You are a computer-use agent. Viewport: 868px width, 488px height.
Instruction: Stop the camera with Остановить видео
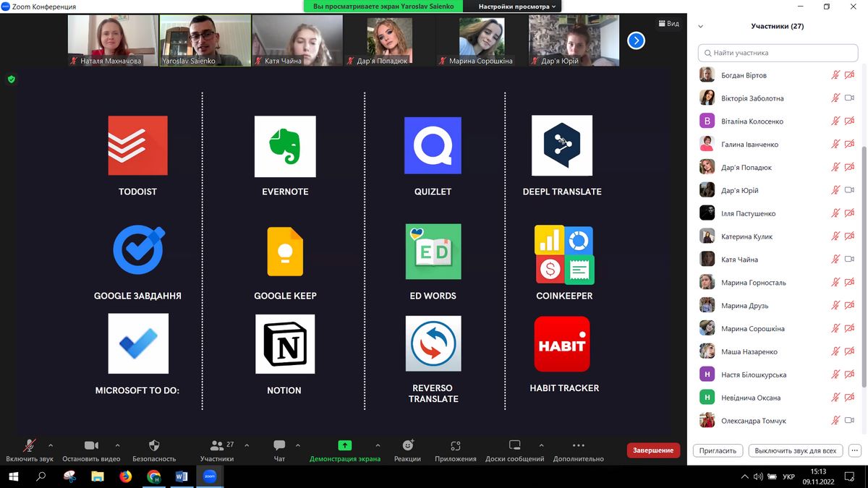click(91, 445)
